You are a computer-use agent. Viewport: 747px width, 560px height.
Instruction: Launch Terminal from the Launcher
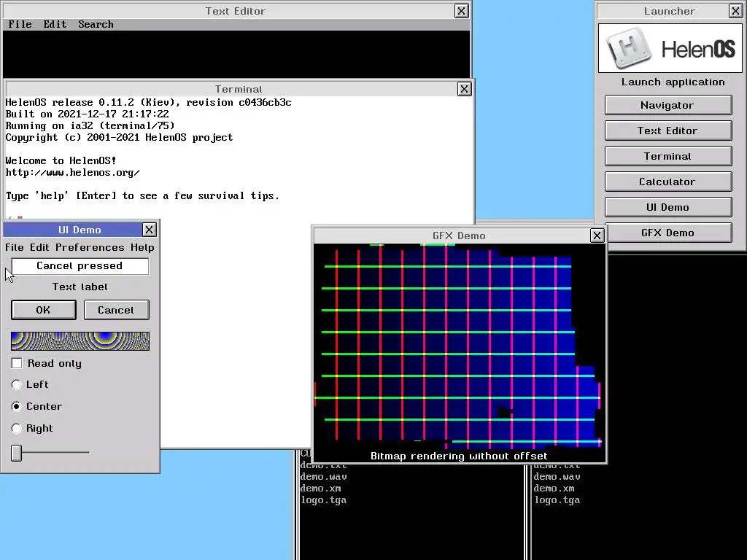click(x=668, y=156)
